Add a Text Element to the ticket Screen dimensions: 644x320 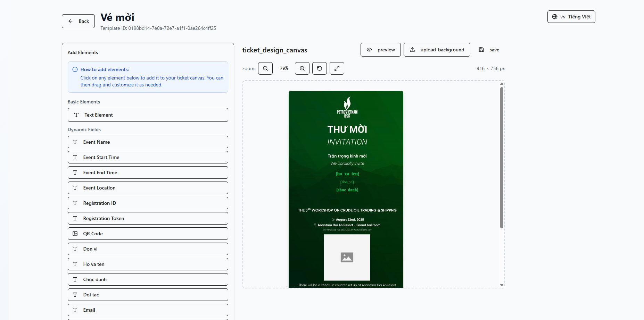148,115
